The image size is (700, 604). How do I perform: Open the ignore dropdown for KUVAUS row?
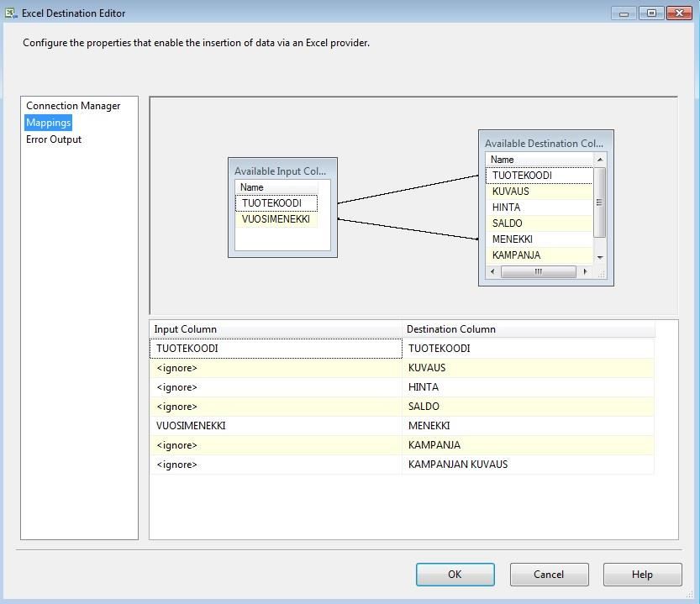[x=276, y=368]
